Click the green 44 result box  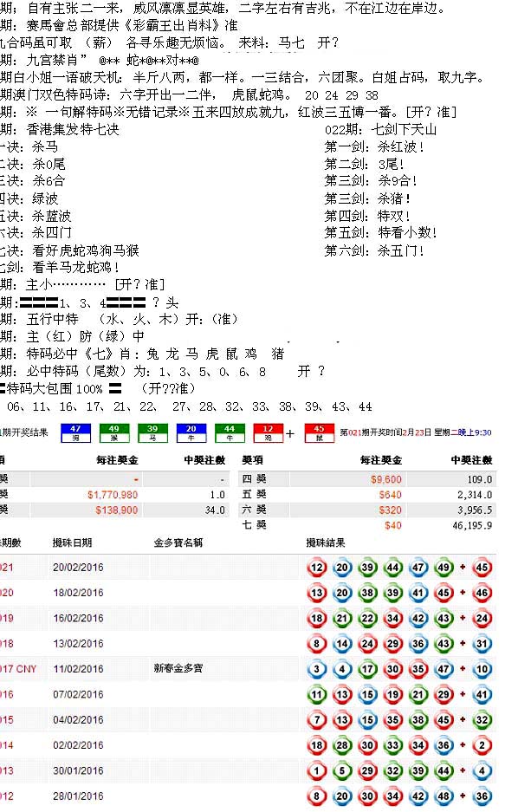230,433
